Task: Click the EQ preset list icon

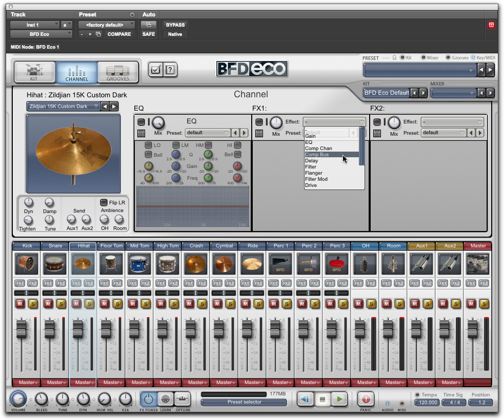Action: pyautogui.click(x=141, y=133)
